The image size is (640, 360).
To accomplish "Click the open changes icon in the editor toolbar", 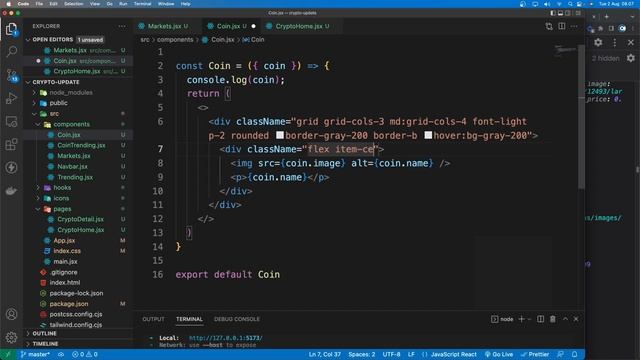I will [549, 27].
